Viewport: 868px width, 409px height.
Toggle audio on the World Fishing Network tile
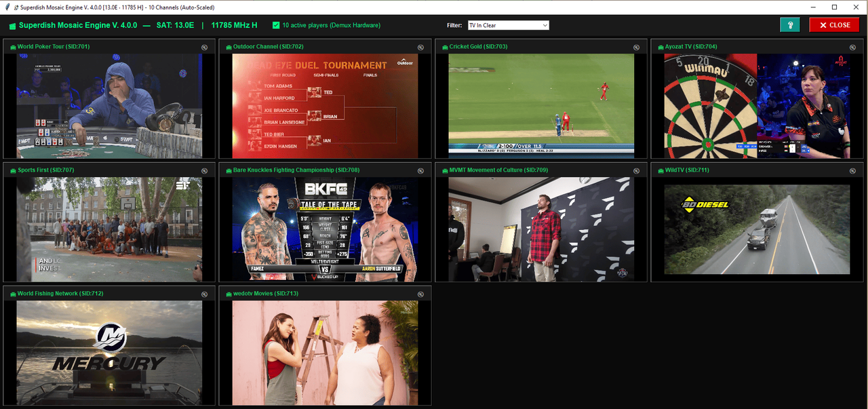click(205, 294)
